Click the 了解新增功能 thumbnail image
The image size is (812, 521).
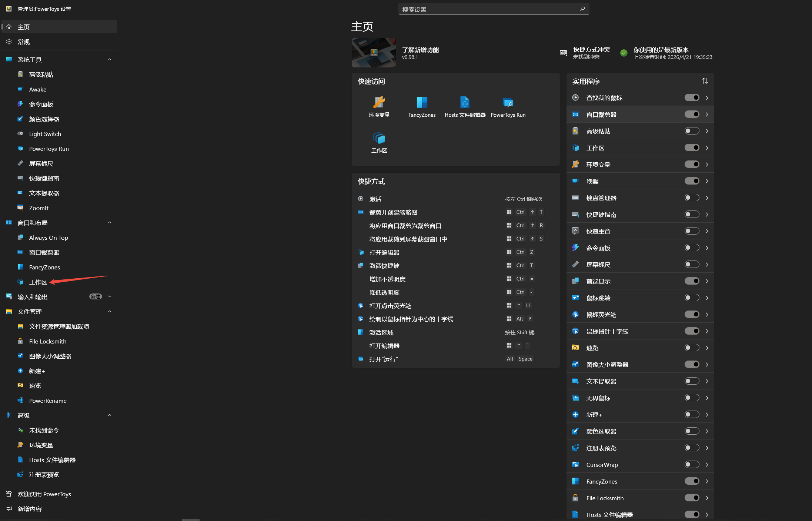click(x=374, y=53)
